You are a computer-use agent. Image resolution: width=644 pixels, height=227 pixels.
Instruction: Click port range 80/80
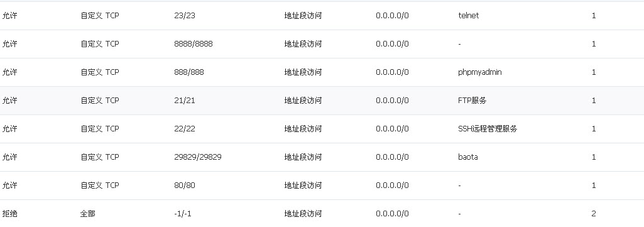[185, 185]
